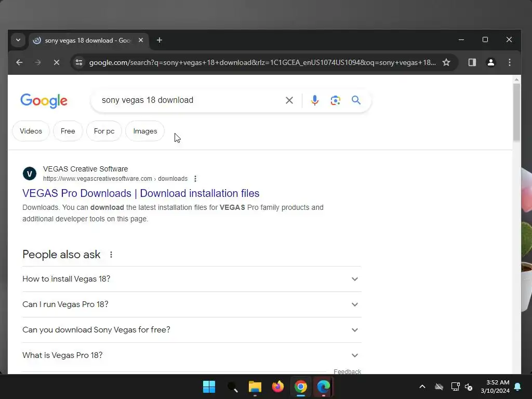Search by image with Google Lens

click(x=335, y=100)
